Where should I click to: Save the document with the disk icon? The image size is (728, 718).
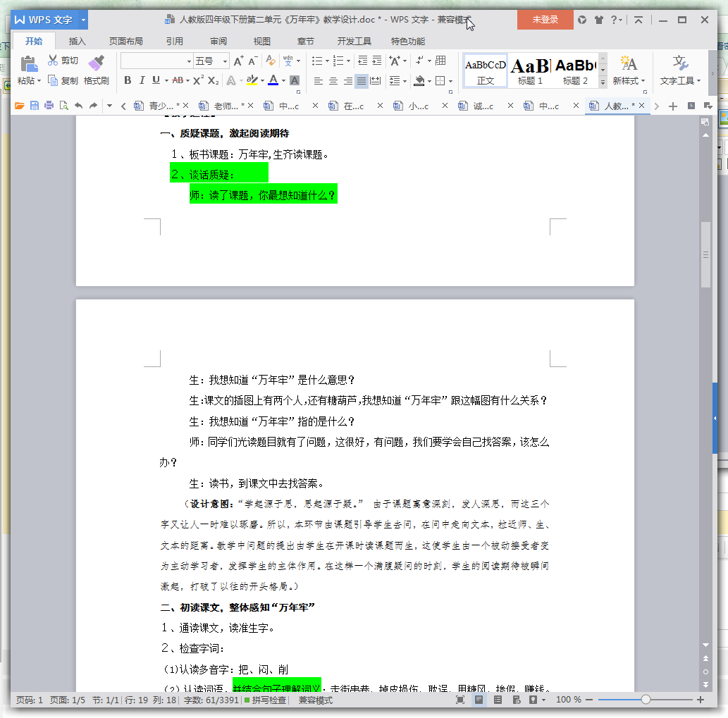tap(35, 106)
